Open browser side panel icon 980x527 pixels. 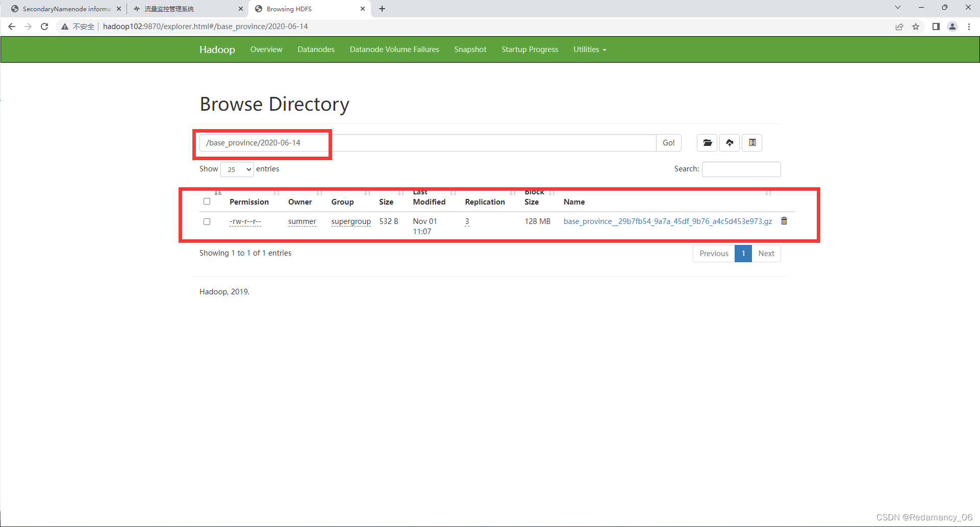(936, 27)
